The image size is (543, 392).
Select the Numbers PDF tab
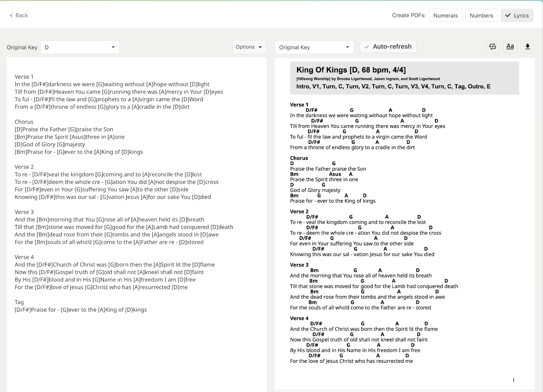[x=481, y=15]
